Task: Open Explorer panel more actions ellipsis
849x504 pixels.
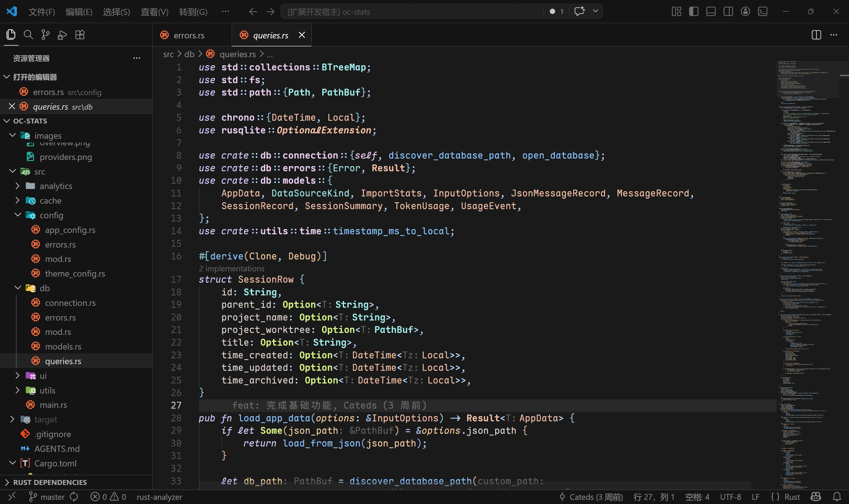Action: click(x=137, y=58)
